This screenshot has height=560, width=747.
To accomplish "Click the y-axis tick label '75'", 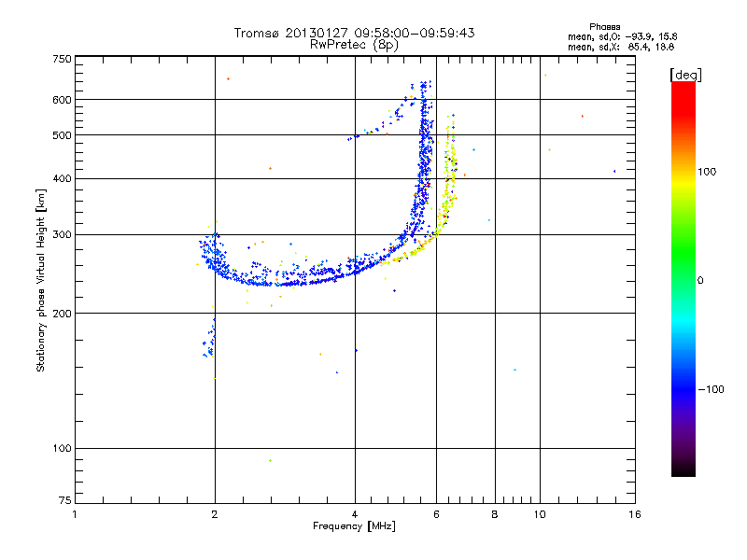I will (64, 500).
